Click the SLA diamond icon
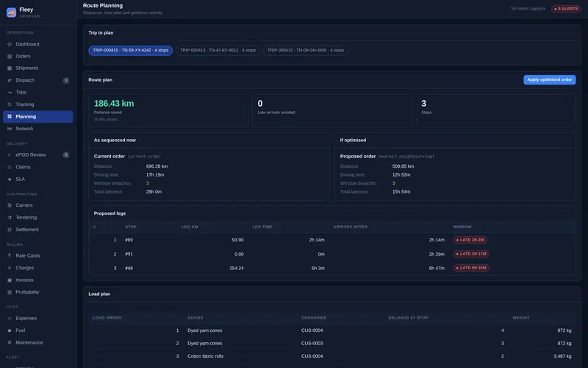Viewport: 588px width, 368px height. point(10,179)
